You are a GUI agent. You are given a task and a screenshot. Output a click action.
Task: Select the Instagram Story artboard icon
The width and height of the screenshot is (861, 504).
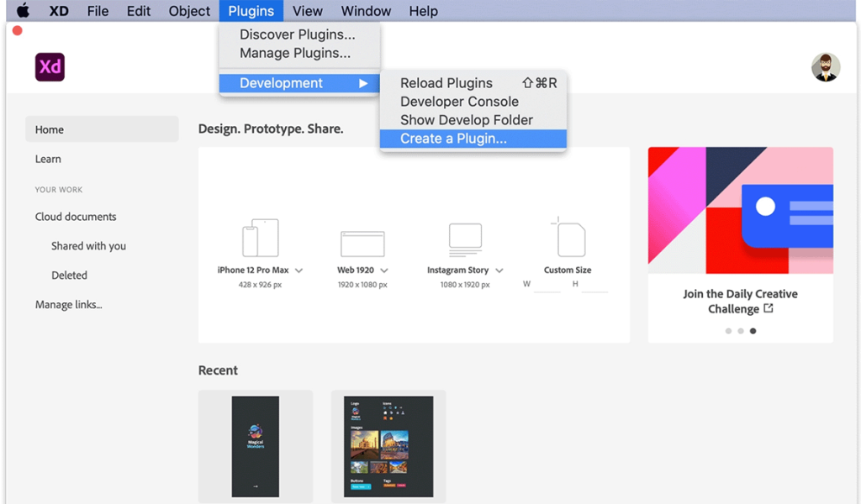(x=465, y=239)
